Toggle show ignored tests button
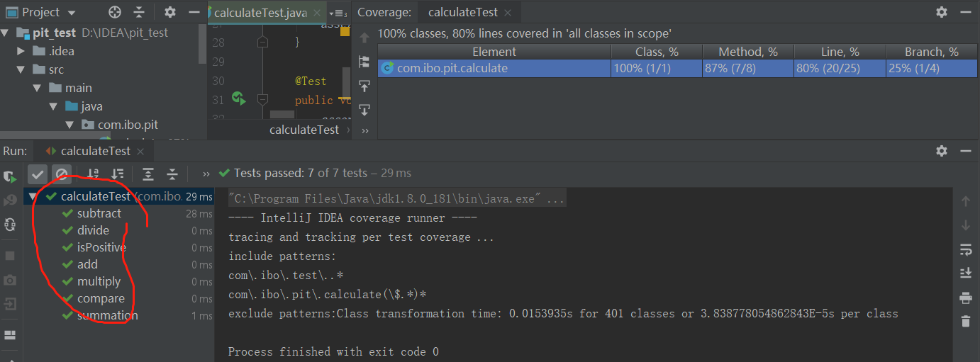 pos(62,174)
